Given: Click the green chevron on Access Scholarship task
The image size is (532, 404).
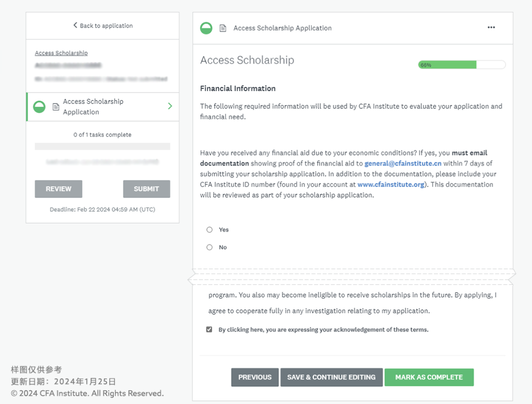Looking at the screenshot, I should pyautogui.click(x=170, y=106).
